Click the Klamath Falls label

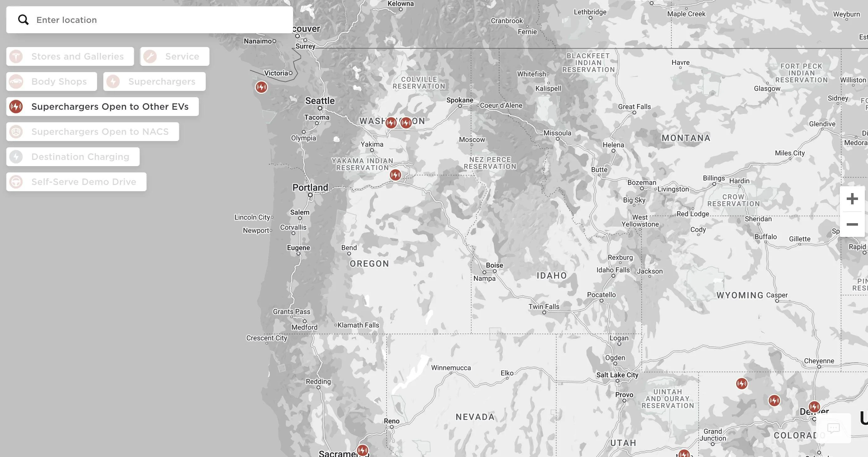(358, 325)
